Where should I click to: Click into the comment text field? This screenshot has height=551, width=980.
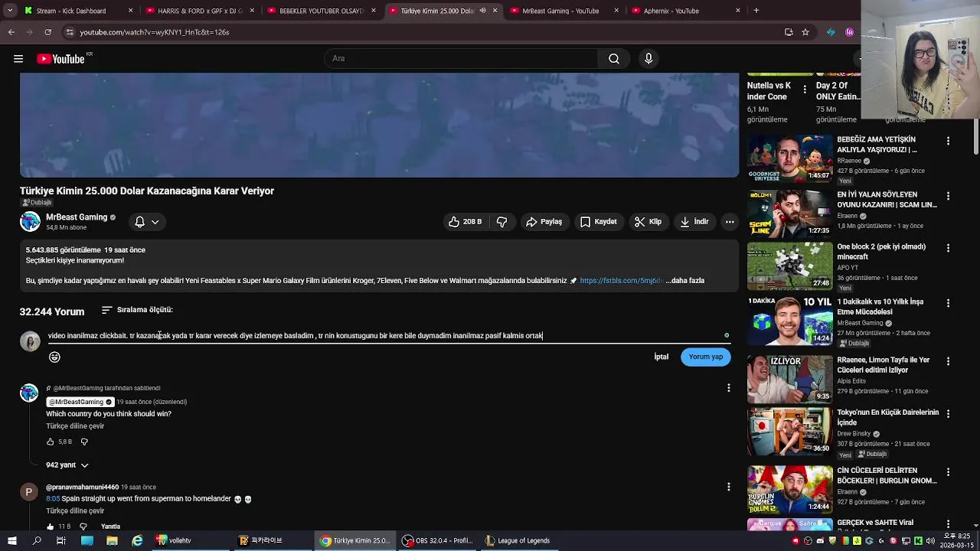(x=387, y=336)
